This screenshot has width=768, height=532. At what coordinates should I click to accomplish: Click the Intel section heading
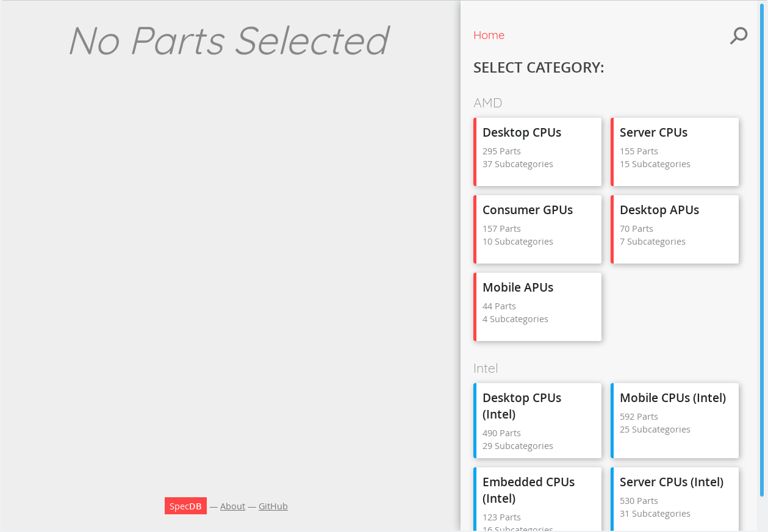click(486, 368)
